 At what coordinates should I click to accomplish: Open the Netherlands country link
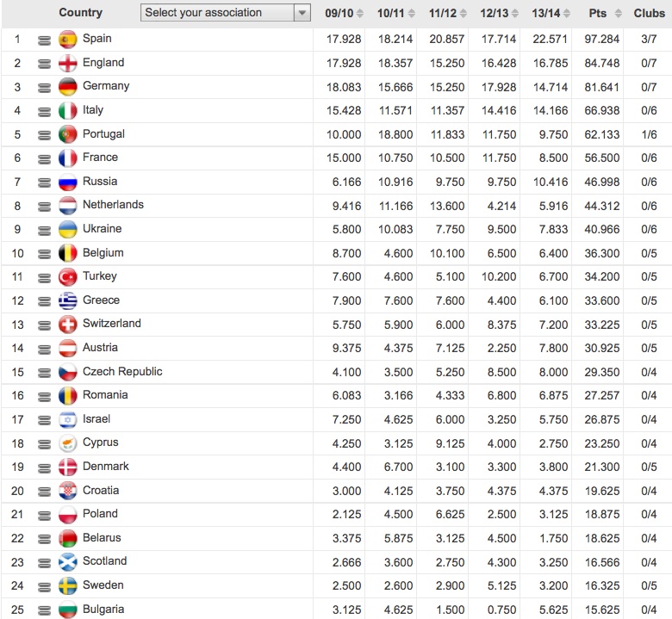point(113,205)
